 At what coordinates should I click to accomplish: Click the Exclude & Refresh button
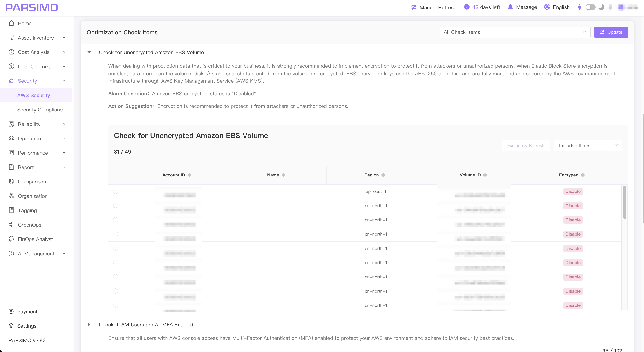click(525, 146)
